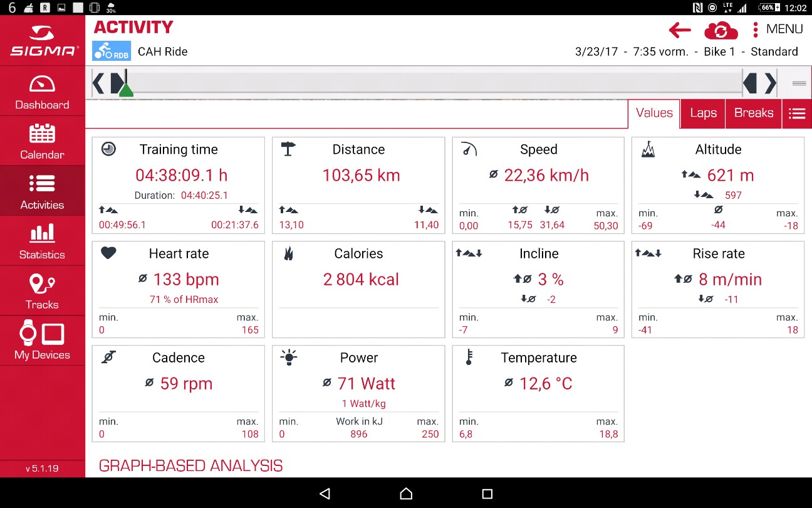Go back with the red arrow
812x508 pixels.
680,29
